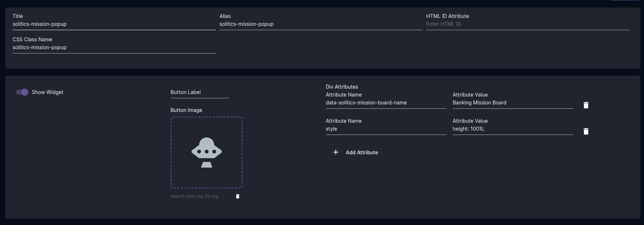Click the Button Image label

[187, 110]
